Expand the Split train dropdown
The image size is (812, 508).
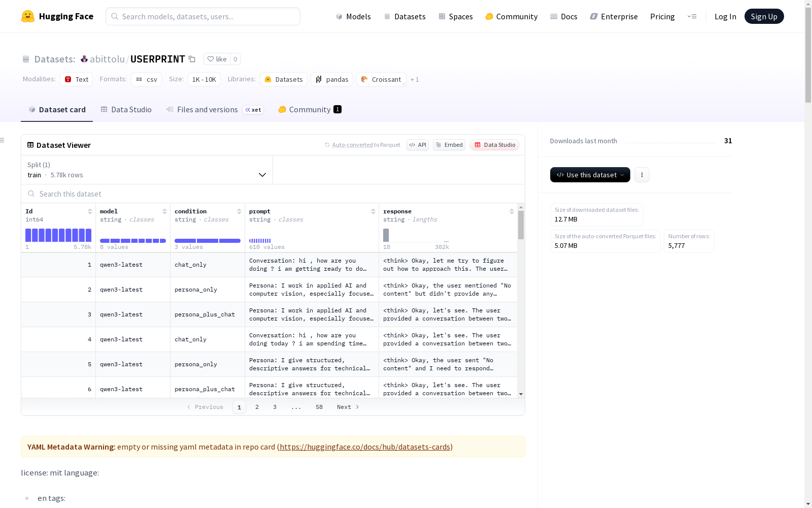coord(147,170)
